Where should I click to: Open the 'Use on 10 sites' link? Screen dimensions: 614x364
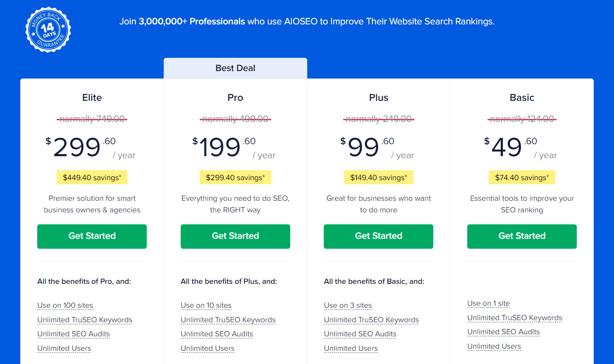pos(206,305)
